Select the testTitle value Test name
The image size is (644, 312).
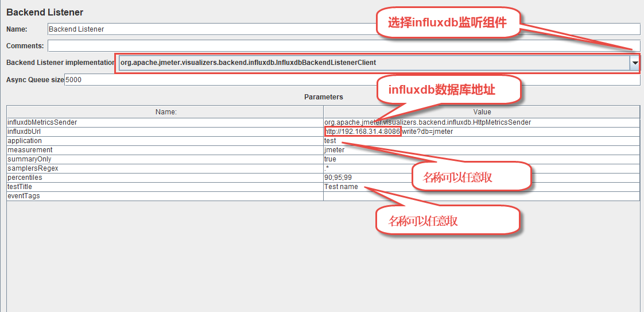click(x=341, y=187)
